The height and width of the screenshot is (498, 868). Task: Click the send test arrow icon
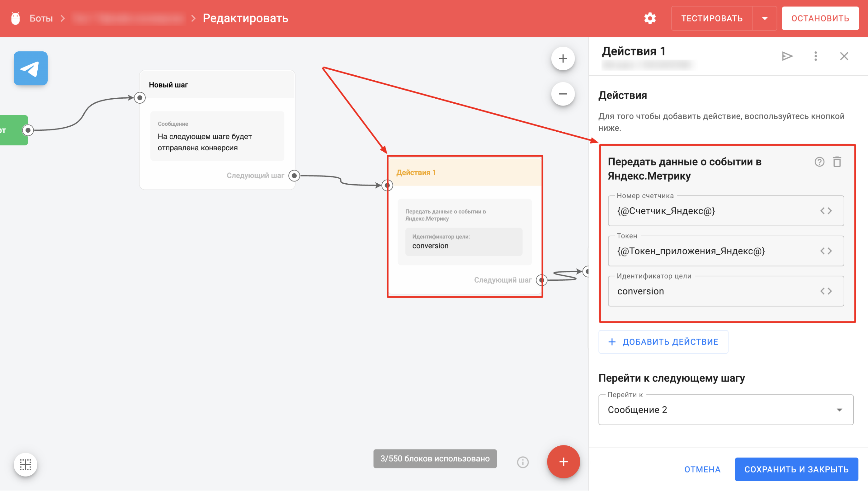[x=787, y=56]
